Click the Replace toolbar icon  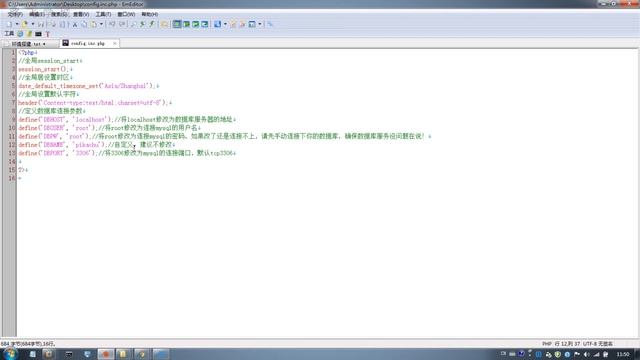[152, 24]
